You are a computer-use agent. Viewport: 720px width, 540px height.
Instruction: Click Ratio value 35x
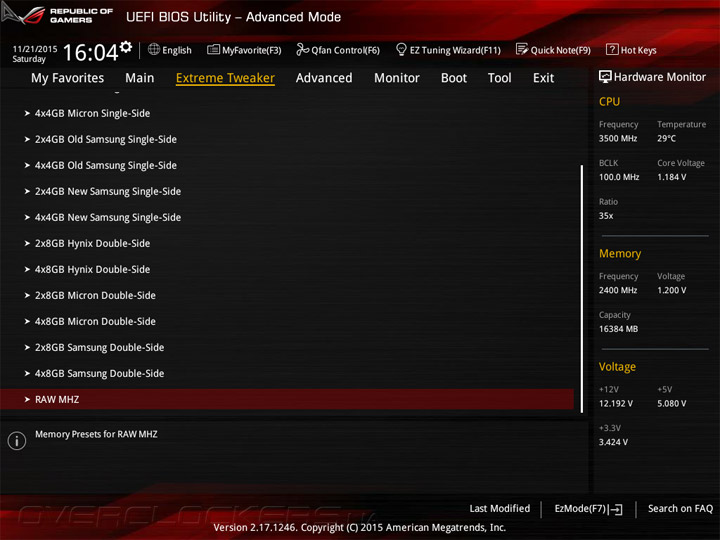[x=606, y=216]
